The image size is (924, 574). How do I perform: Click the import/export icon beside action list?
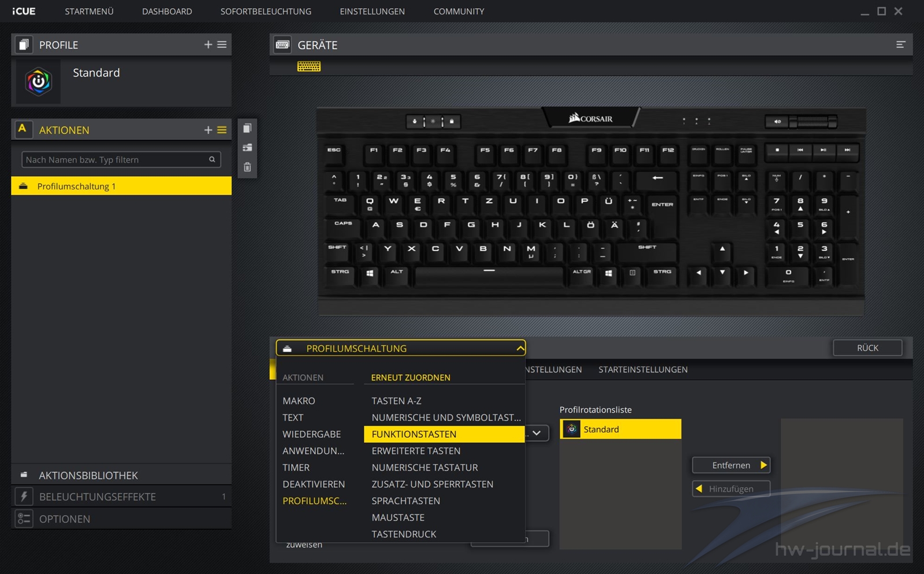pyautogui.click(x=247, y=147)
